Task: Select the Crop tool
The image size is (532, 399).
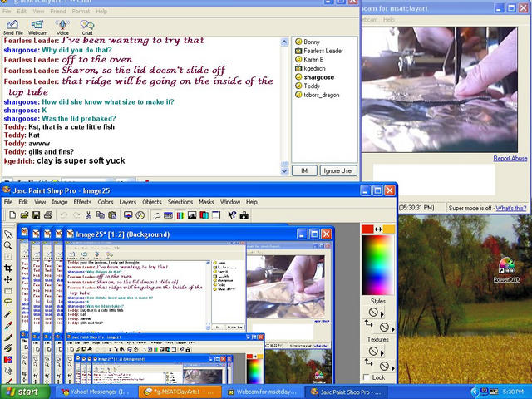Action: [8, 268]
